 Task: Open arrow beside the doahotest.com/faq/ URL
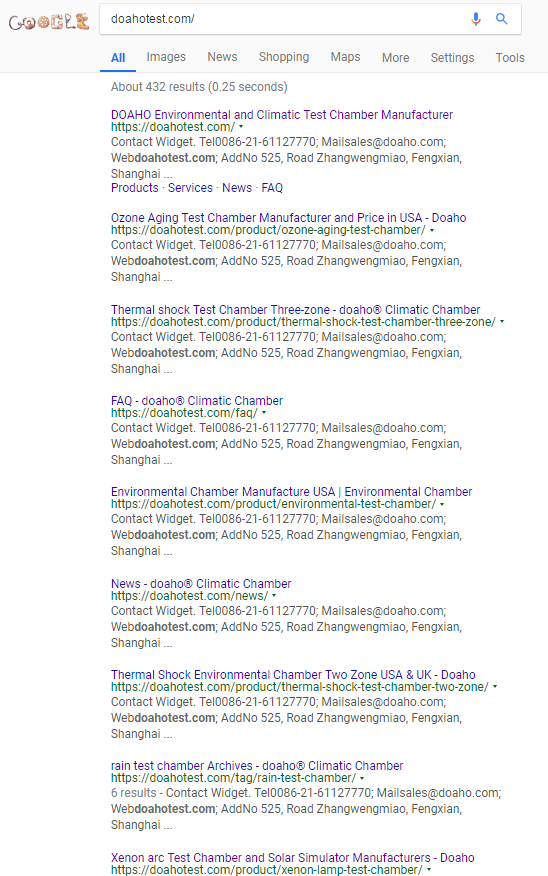(x=264, y=413)
